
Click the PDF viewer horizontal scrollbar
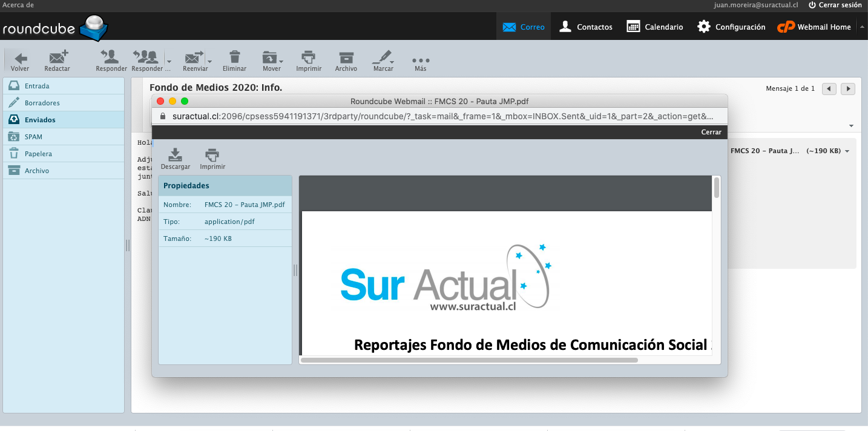tap(469, 360)
